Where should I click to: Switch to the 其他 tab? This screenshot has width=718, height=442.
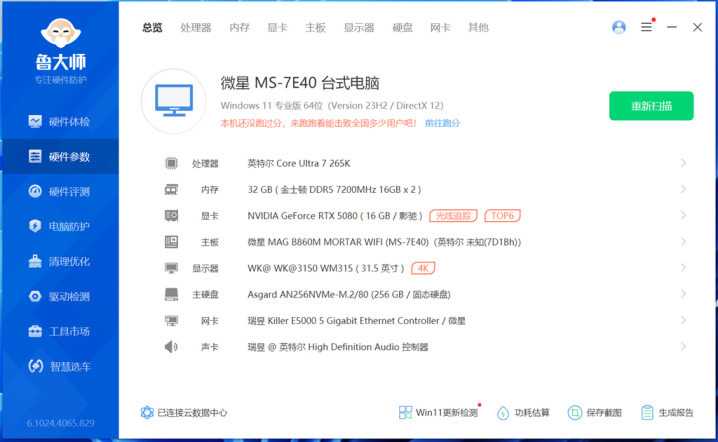point(478,27)
